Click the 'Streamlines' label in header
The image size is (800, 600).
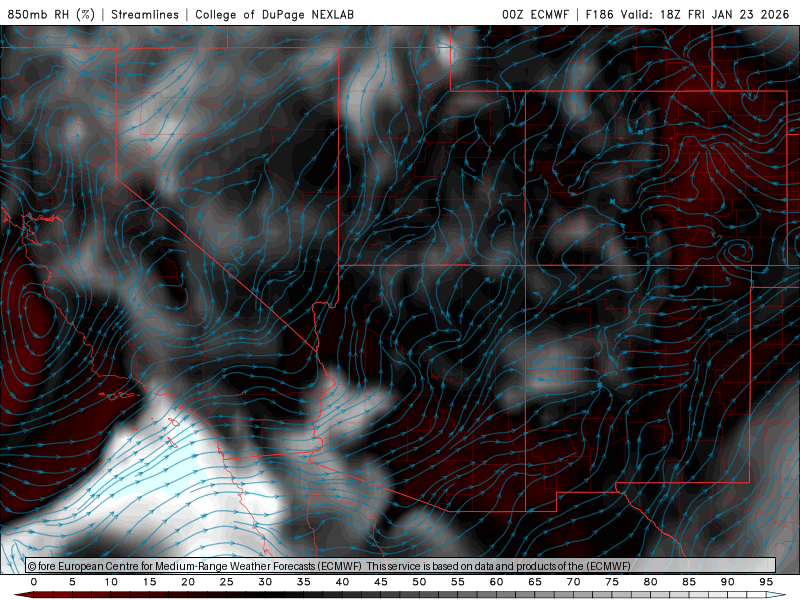tap(145, 14)
